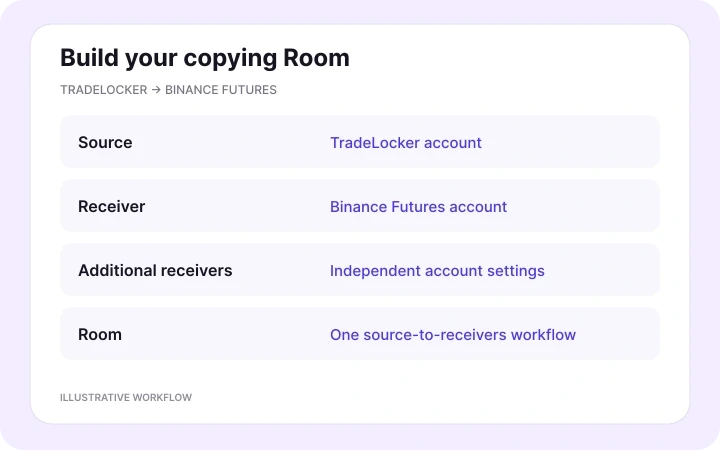The image size is (720, 450).
Task: Click the "Room" row label
Action: pos(100,334)
